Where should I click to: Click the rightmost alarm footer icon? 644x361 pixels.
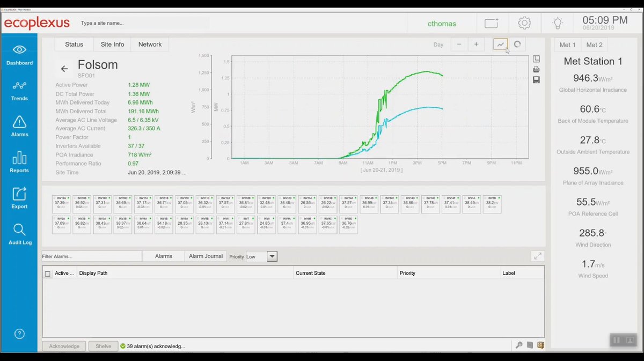540,345
